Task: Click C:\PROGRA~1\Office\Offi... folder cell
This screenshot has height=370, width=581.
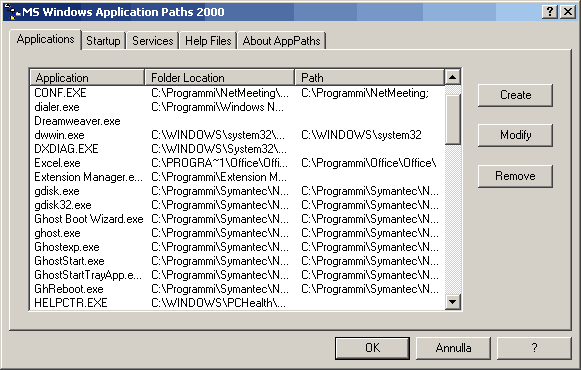Action: [219, 163]
